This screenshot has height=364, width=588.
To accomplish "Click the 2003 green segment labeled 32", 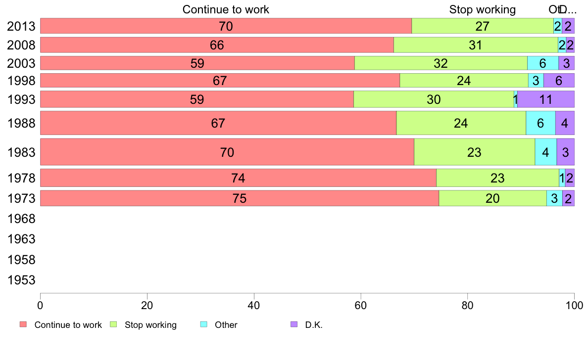I will point(441,63).
